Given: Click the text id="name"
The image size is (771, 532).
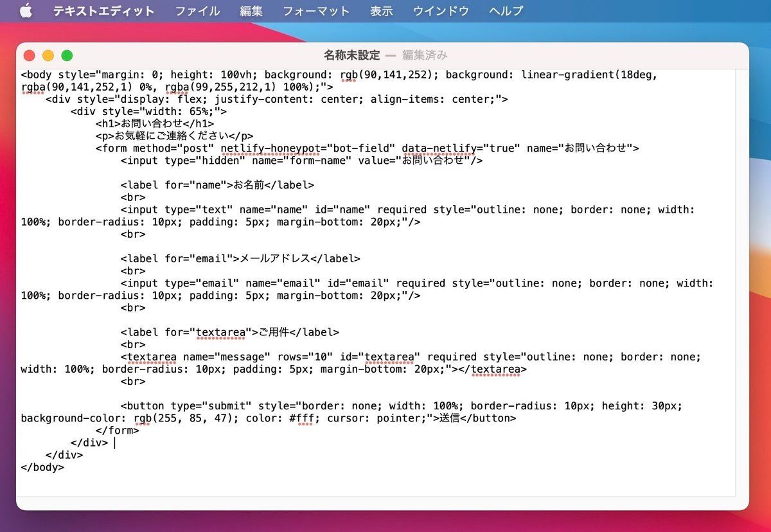Looking at the screenshot, I should coord(342,209).
